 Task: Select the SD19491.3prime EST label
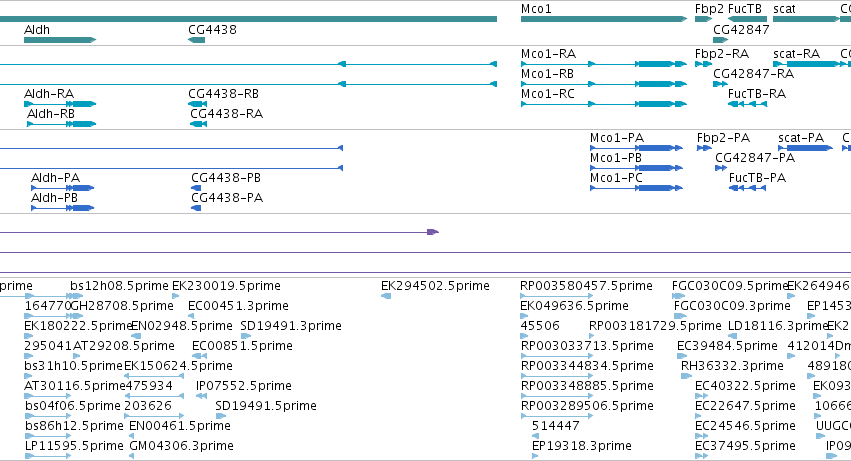291,326
